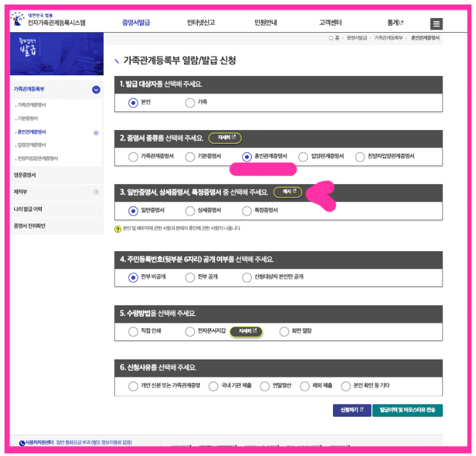The height and width of the screenshot is (456, 476).
Task: Select 친양자입양관계증명서 certificate type radio
Action: (359, 157)
